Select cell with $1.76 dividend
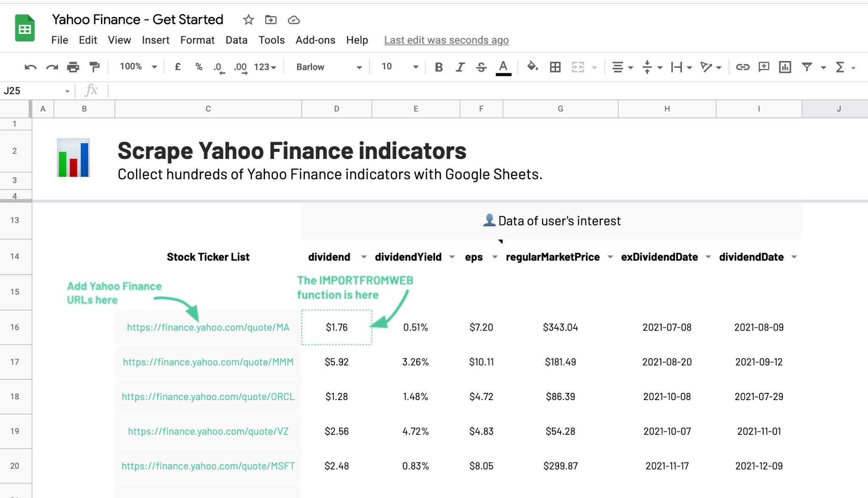The width and height of the screenshot is (868, 498). click(337, 327)
